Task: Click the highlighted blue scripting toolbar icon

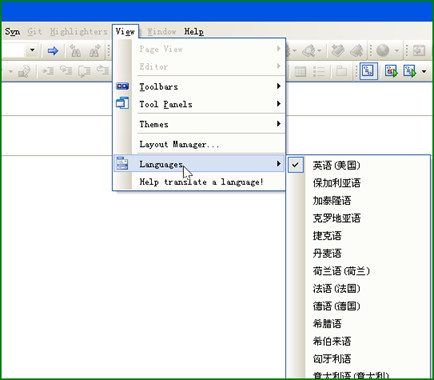Action: [x=369, y=71]
